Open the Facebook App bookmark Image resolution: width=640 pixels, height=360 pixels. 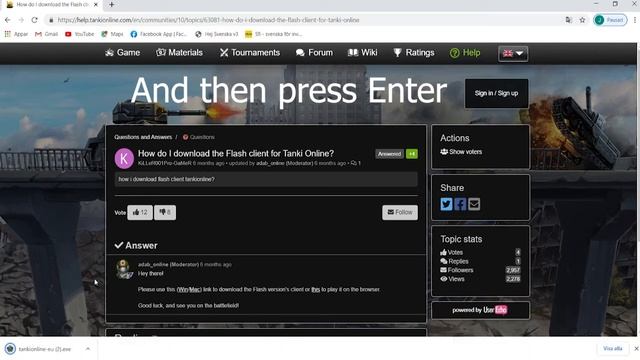[158, 34]
